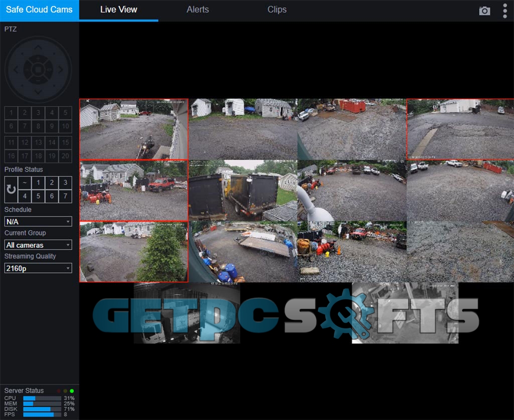Activate PTZ preset 8
The image size is (514, 420).
click(x=38, y=126)
